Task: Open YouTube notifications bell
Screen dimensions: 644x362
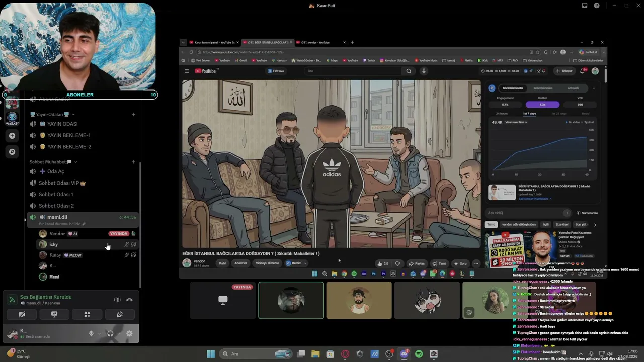Action: 583,71
